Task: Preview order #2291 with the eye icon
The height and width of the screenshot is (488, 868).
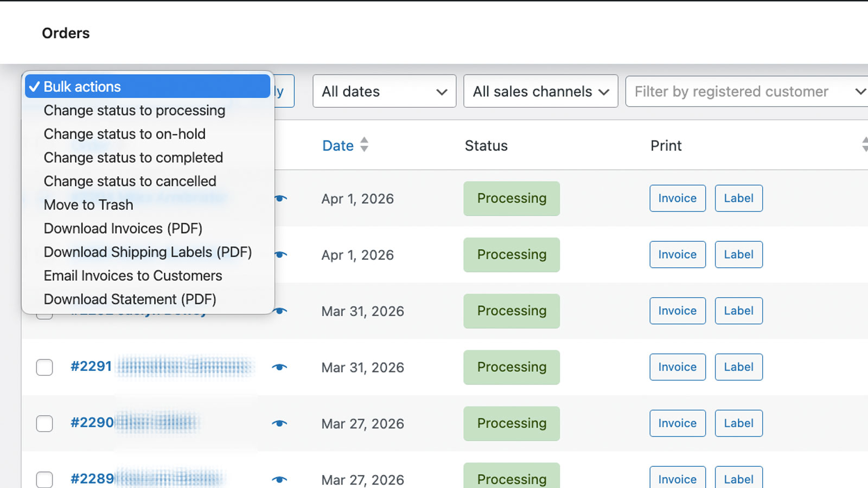Action: (x=279, y=367)
